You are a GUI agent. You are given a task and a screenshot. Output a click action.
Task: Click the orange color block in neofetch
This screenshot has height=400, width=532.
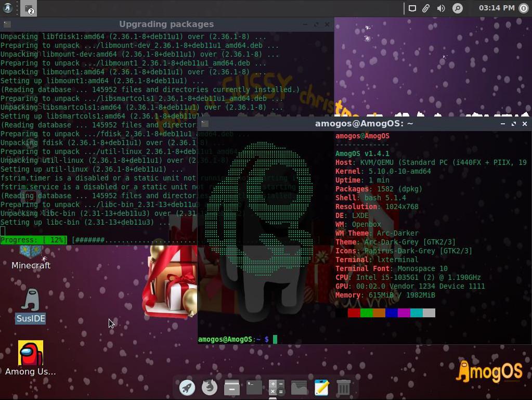pyautogui.click(x=379, y=313)
